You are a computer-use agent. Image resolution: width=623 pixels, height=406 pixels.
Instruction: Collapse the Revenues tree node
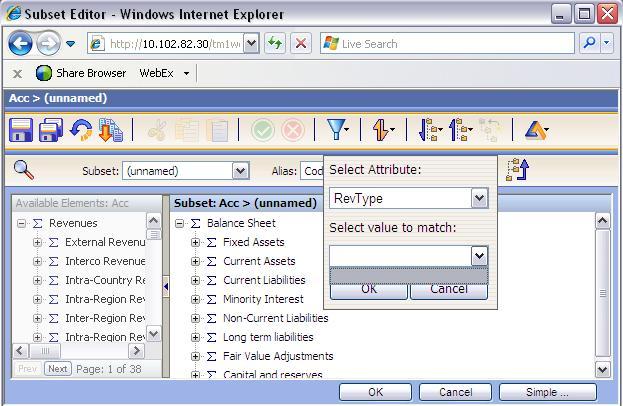[x=21, y=223]
